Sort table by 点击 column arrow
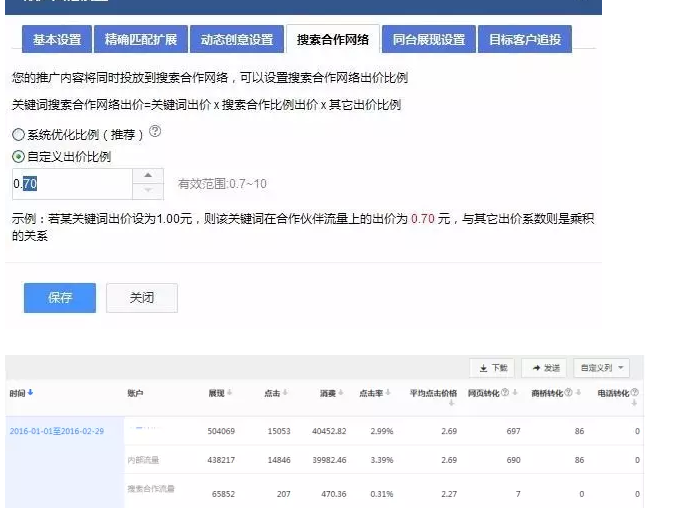This screenshot has height=515, width=688. (286, 393)
